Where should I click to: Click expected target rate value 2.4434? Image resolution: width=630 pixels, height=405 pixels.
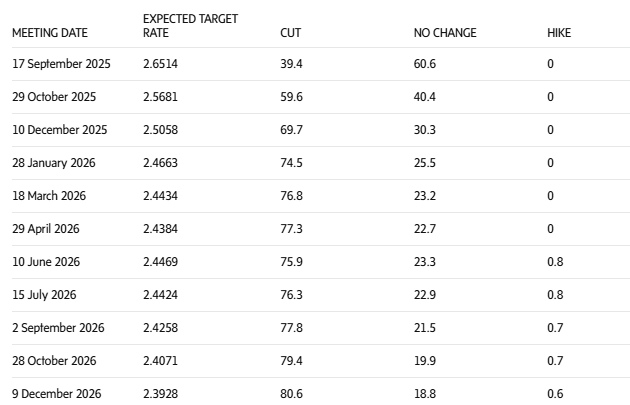tap(160, 196)
